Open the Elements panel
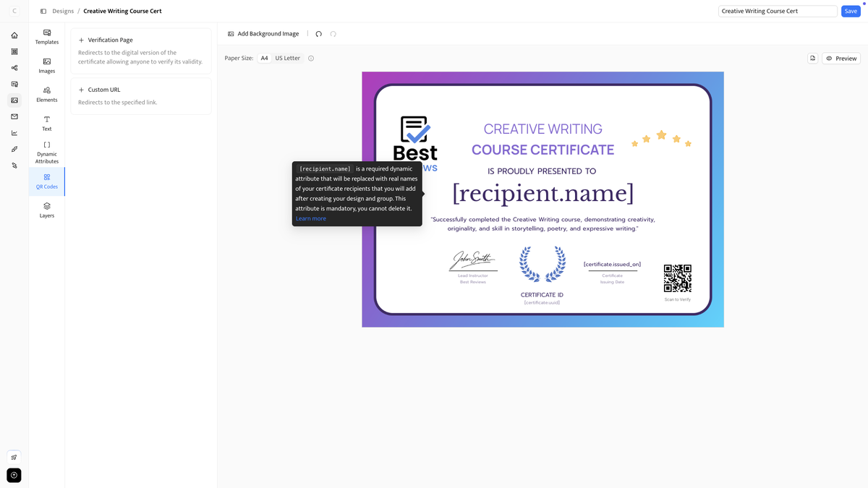Viewport: 868px width, 488px height. [46, 94]
